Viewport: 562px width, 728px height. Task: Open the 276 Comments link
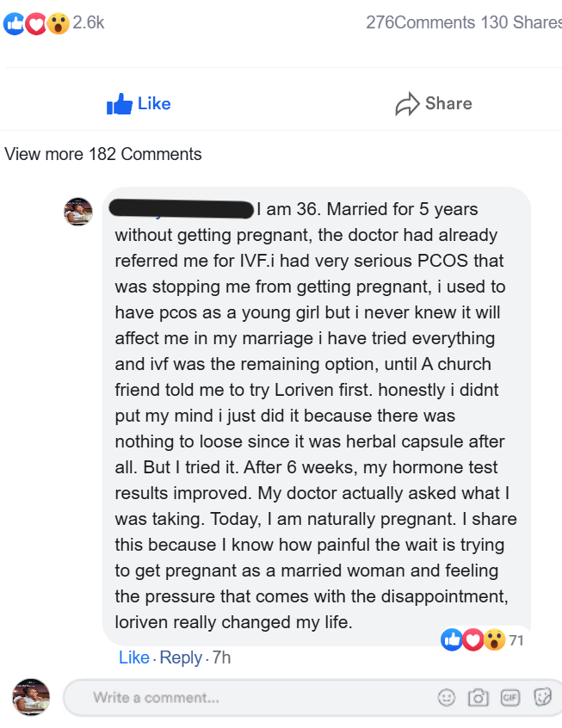[x=420, y=23]
